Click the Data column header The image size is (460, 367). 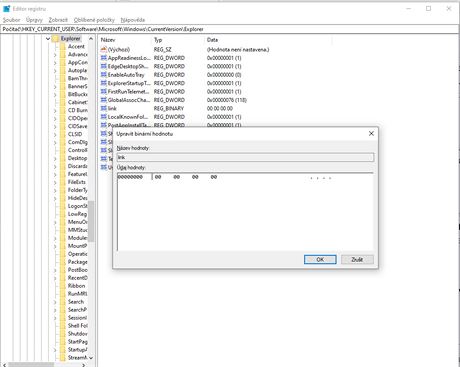[x=212, y=40]
